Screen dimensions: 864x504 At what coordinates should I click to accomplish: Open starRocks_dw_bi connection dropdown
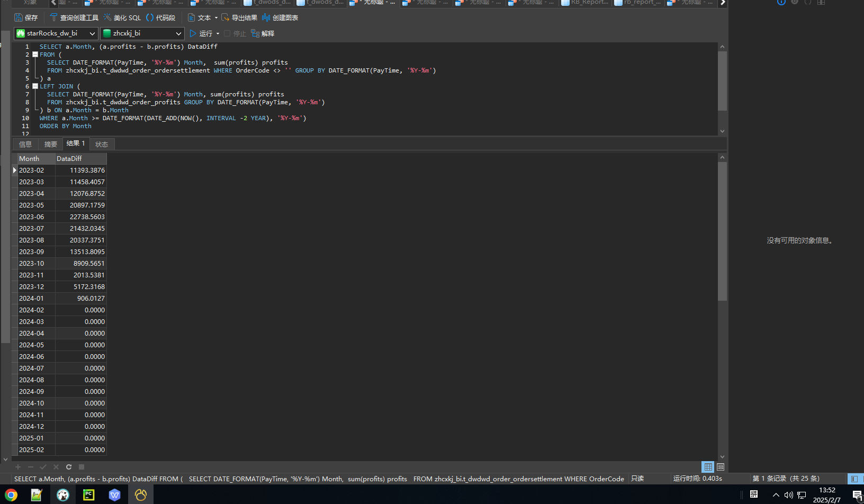56,33
